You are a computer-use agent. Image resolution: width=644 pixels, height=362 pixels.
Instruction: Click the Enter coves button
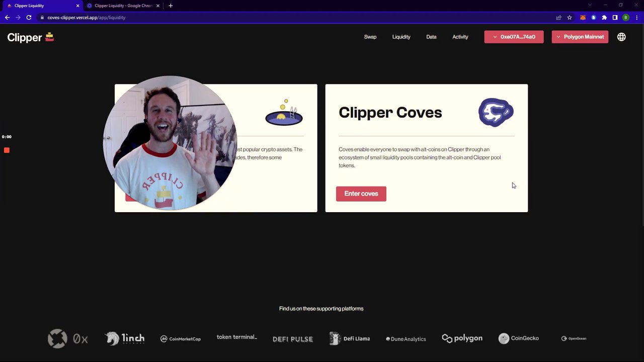pyautogui.click(x=361, y=194)
